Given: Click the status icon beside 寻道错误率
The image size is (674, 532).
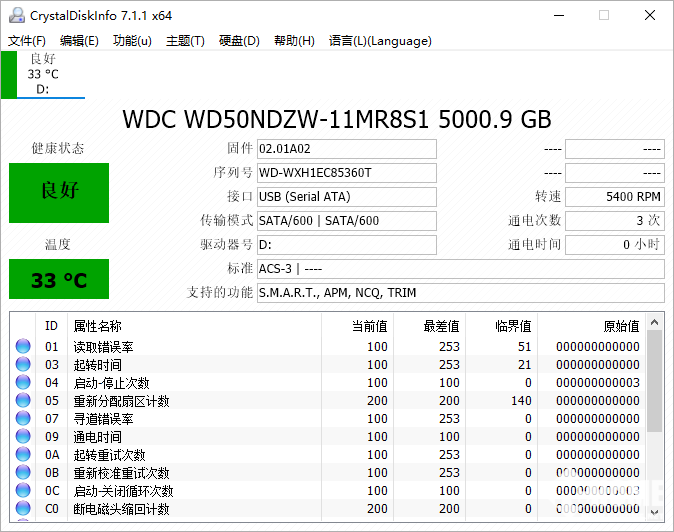Looking at the screenshot, I should (x=23, y=419).
